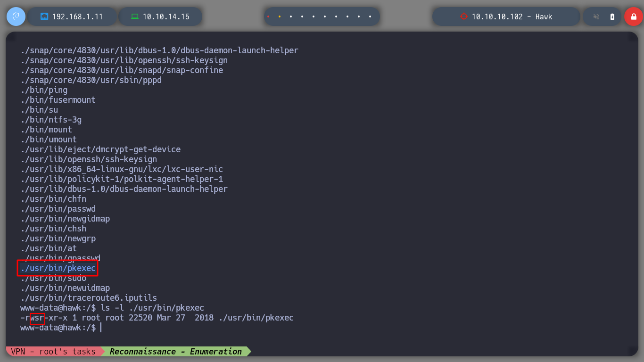Click the ./usr/bin/newgidmap line
Screen dimensions: 644x362
pyautogui.click(x=65, y=219)
